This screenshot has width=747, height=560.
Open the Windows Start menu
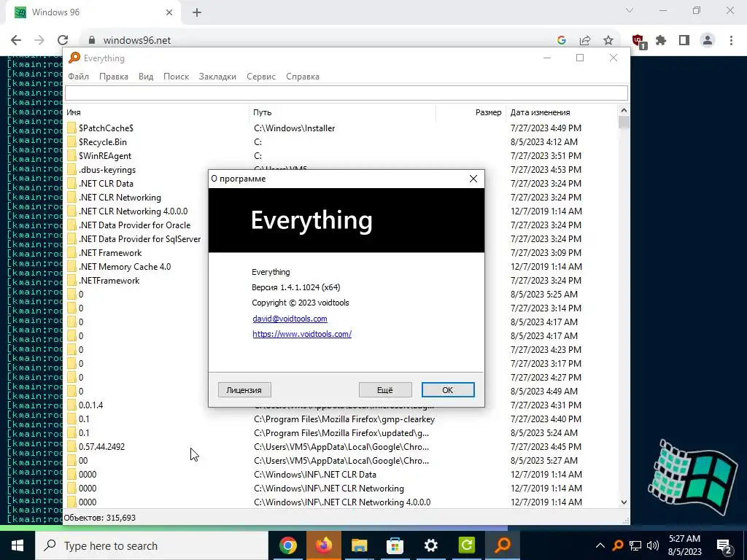pos(18,545)
